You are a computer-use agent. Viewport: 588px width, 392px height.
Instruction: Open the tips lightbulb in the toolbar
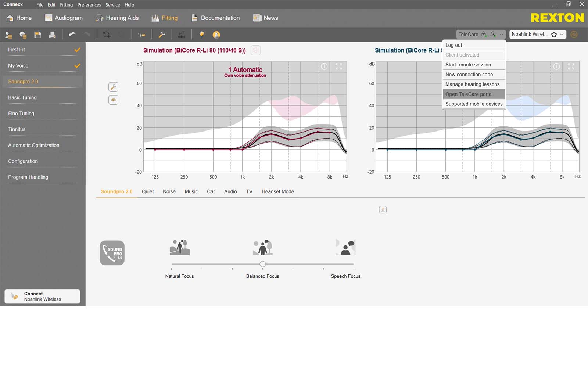pyautogui.click(x=201, y=35)
